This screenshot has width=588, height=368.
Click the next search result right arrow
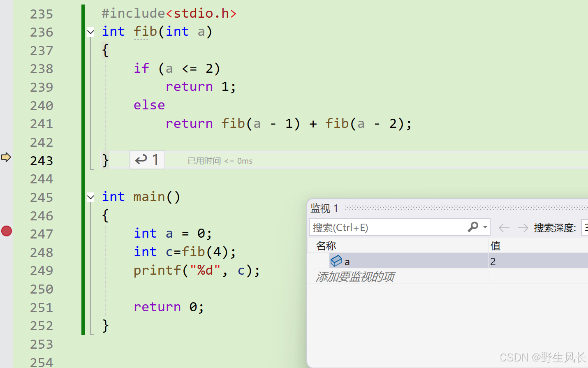(x=523, y=227)
